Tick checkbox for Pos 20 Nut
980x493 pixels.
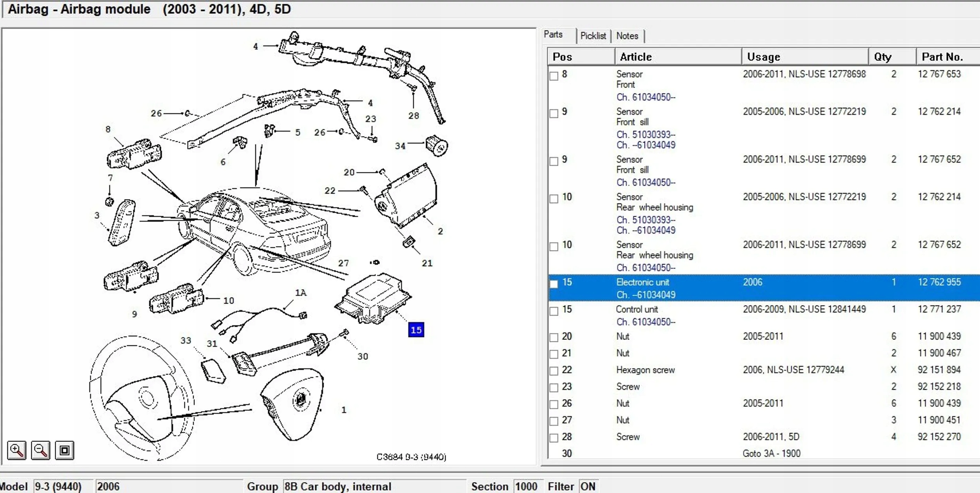(554, 337)
